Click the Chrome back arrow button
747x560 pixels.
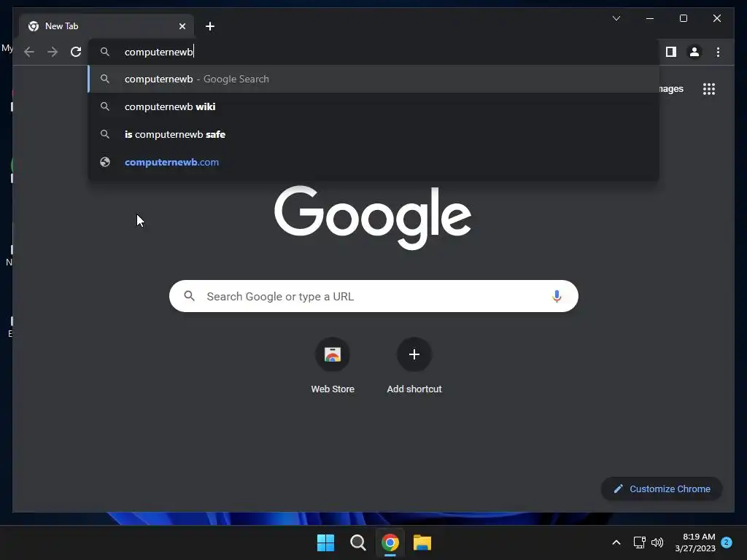point(29,52)
